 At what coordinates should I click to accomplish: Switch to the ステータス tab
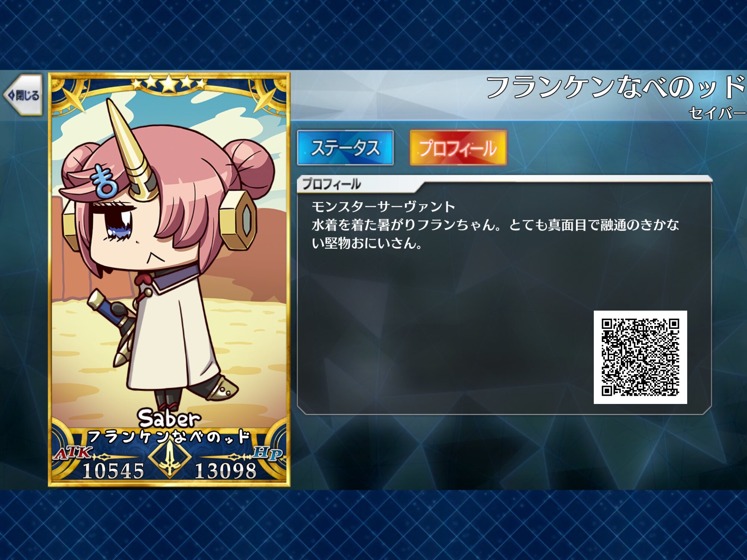[x=345, y=148]
